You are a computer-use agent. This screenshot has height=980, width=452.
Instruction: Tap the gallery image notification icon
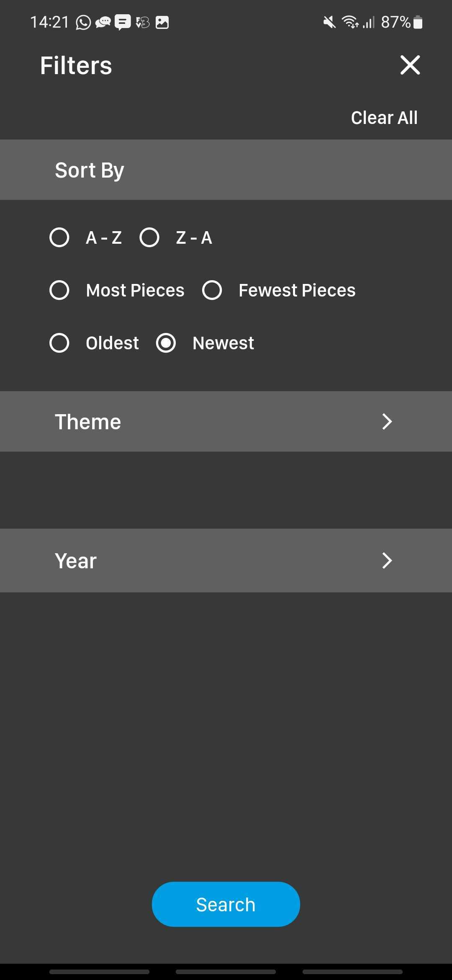[162, 22]
